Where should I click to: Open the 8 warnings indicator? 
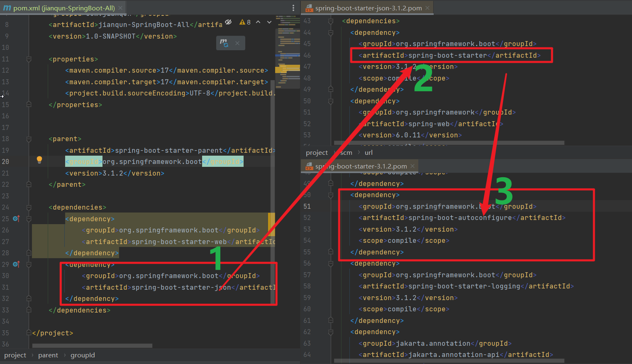245,22
